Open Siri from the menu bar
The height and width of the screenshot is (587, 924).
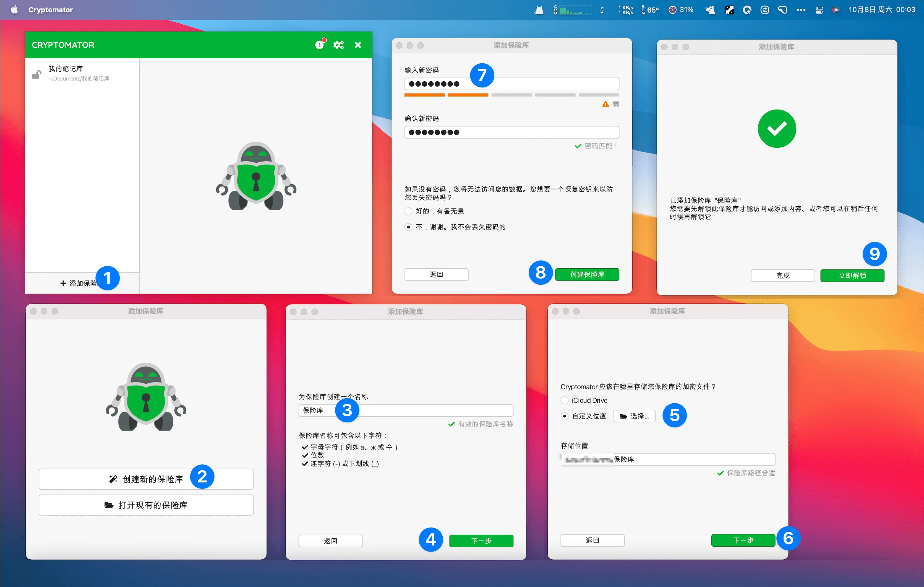836,10
